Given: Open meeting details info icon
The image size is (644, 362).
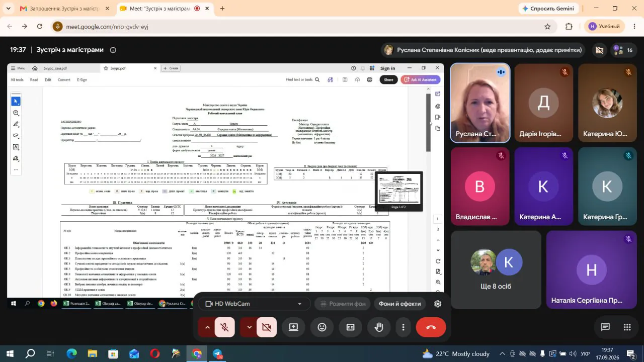Looking at the screenshot, I should point(113,50).
